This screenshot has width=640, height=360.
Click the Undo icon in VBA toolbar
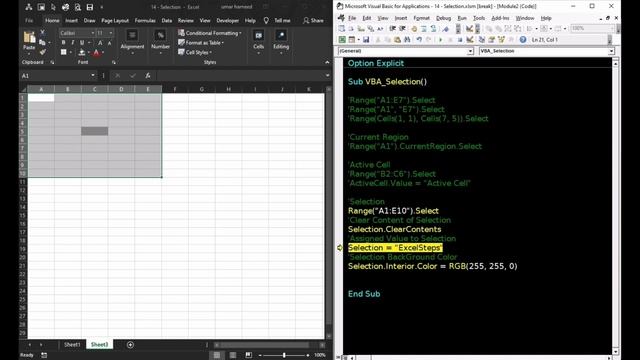click(x=419, y=40)
